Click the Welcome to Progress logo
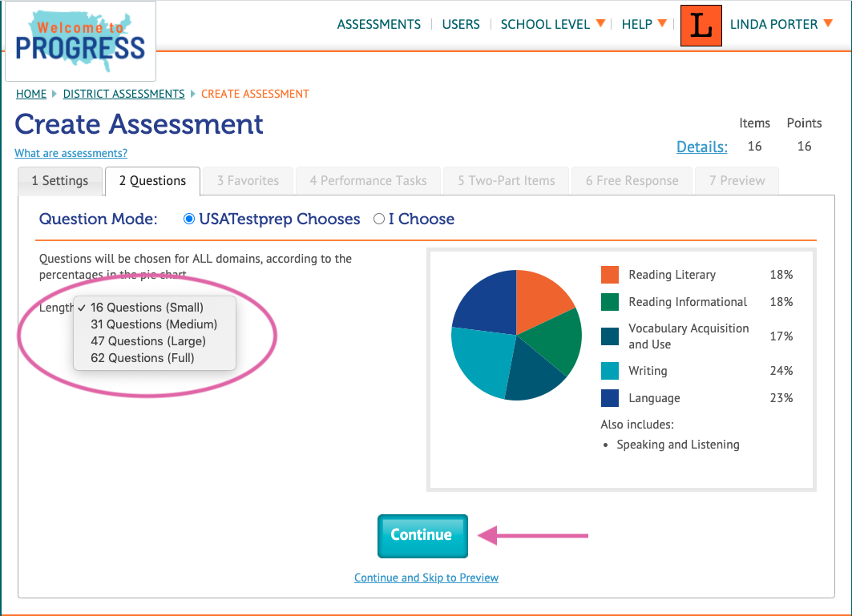 (x=80, y=42)
